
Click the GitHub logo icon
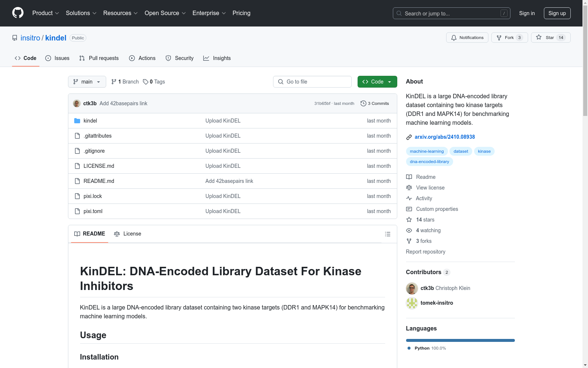18,13
